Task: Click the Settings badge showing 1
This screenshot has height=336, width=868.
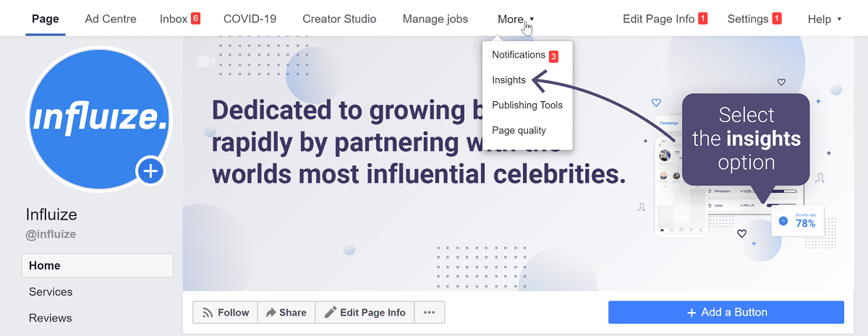Action: (x=777, y=19)
